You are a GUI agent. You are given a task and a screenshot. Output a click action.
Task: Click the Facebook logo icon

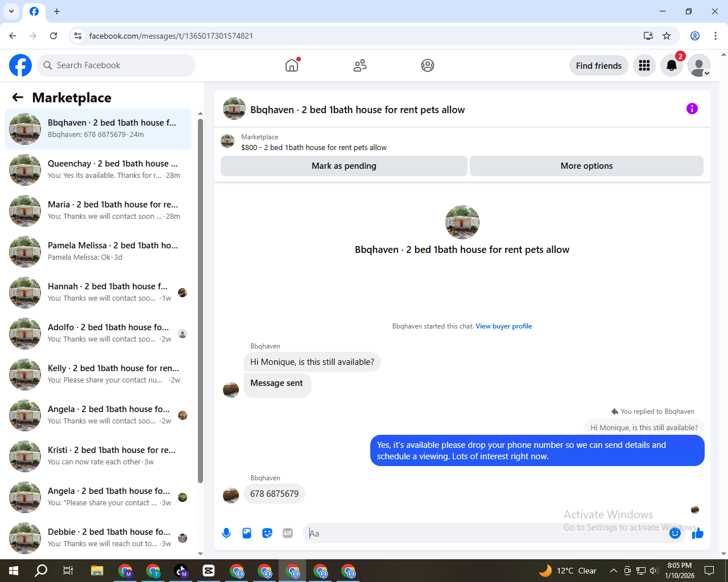(20, 65)
